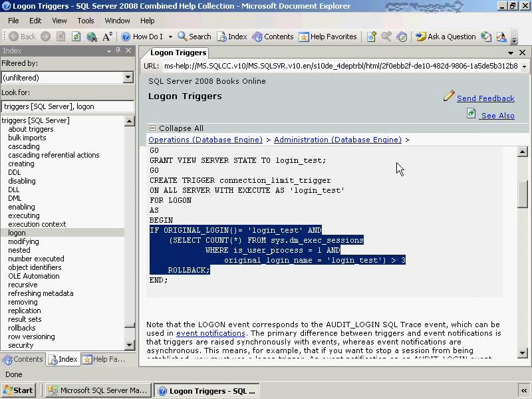The height and width of the screenshot is (399, 532).
Task: Open the Windows Start button
Action: click(19, 390)
